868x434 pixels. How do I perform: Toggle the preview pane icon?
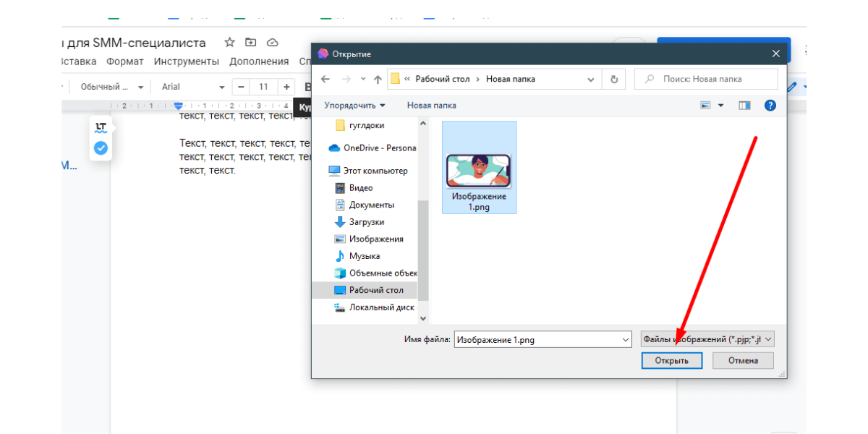tap(744, 106)
